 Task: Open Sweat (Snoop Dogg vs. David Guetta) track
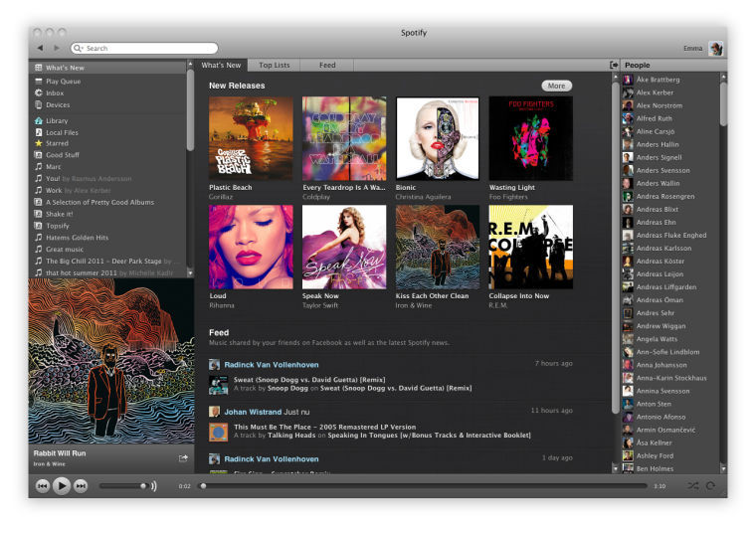coord(309,380)
